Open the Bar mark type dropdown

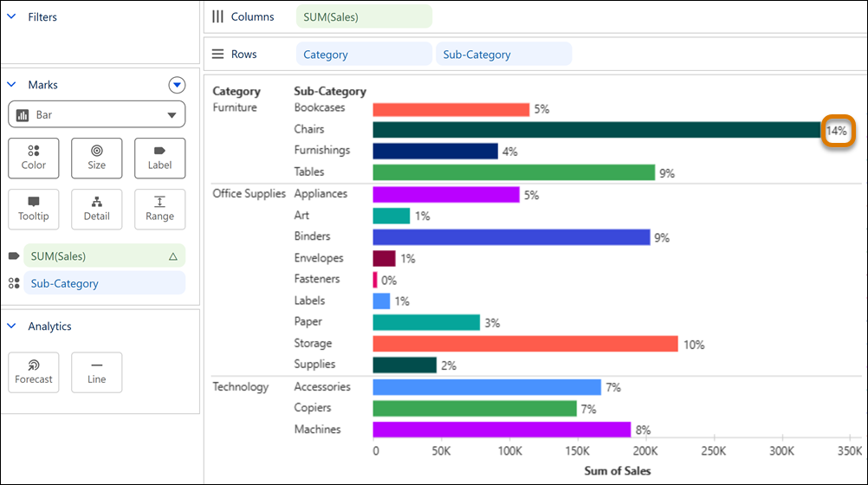click(96, 114)
